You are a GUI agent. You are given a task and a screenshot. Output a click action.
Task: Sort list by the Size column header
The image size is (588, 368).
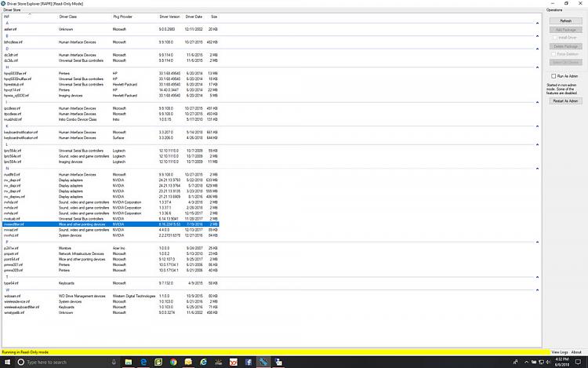(213, 16)
